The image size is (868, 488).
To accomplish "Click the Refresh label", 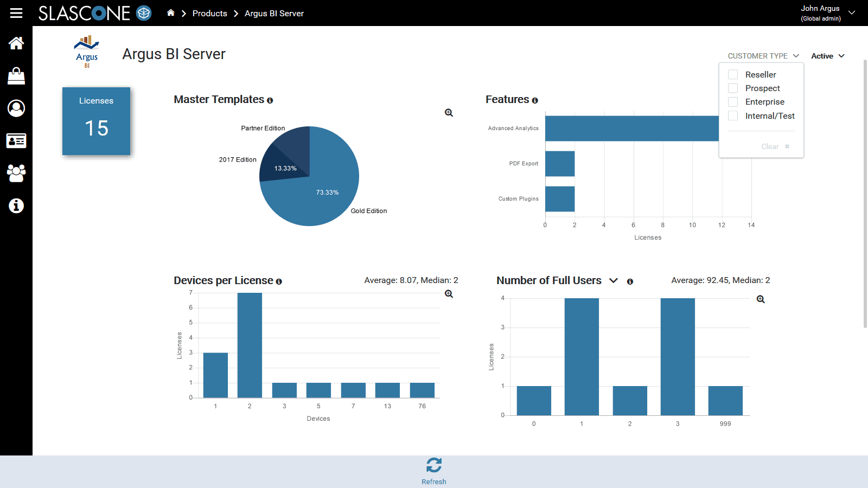I will tap(434, 481).
